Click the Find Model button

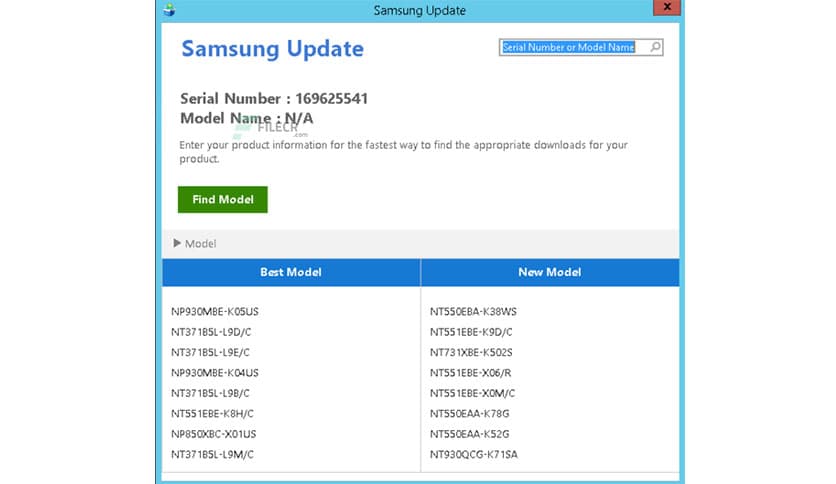223,199
